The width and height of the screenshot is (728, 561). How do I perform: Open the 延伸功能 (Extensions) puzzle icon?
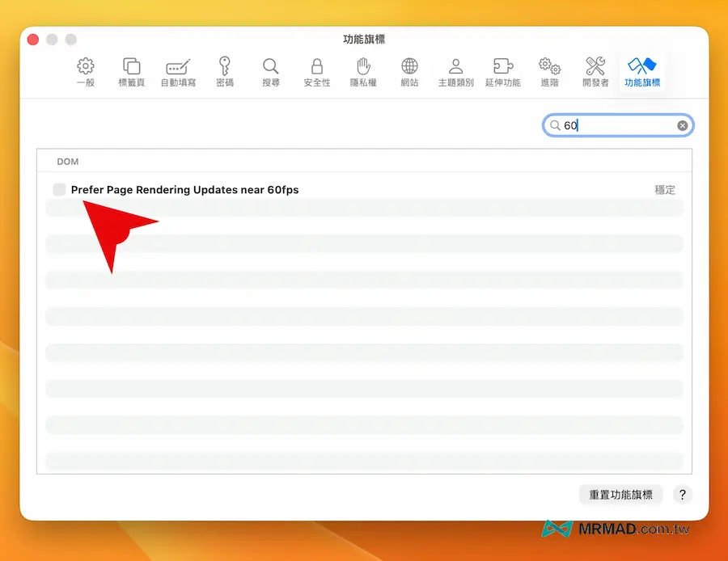pyautogui.click(x=502, y=70)
